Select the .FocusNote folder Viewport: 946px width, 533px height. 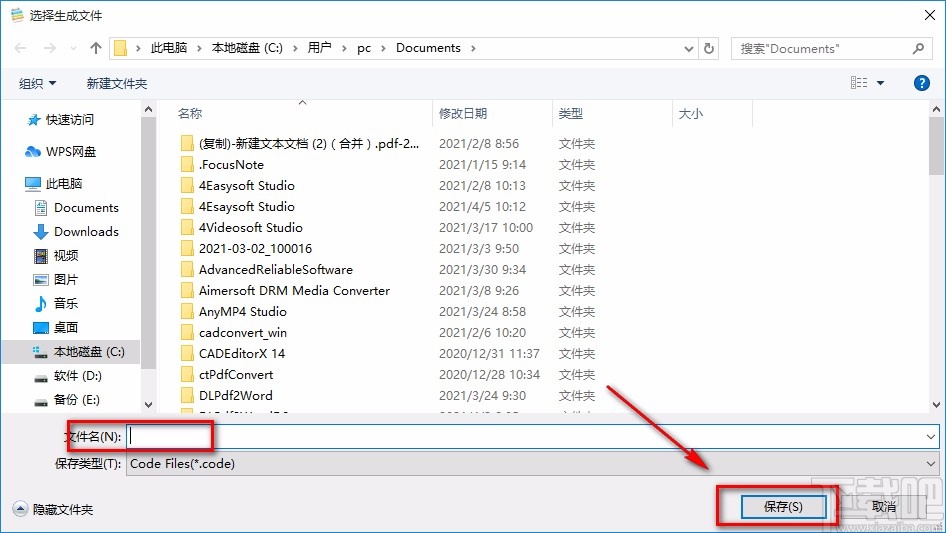click(231, 165)
